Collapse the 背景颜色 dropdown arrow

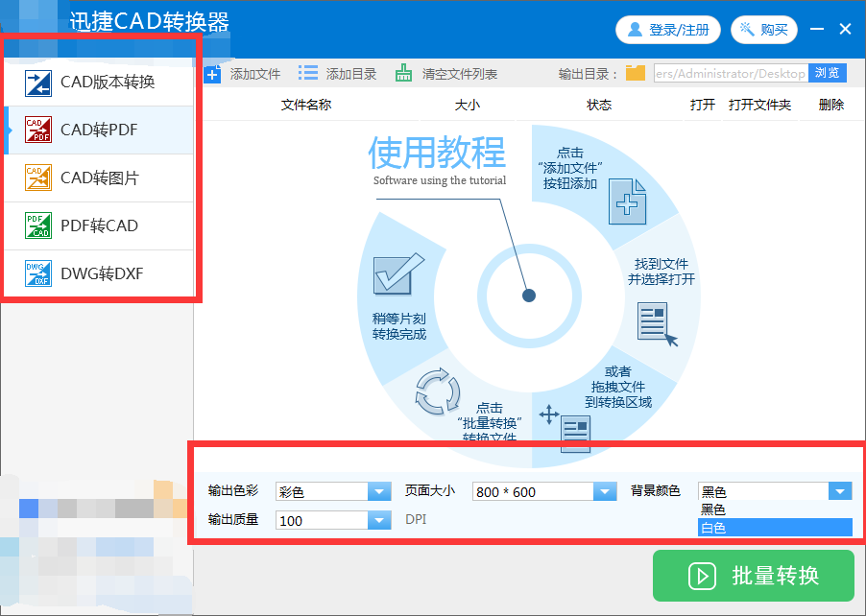click(x=840, y=491)
